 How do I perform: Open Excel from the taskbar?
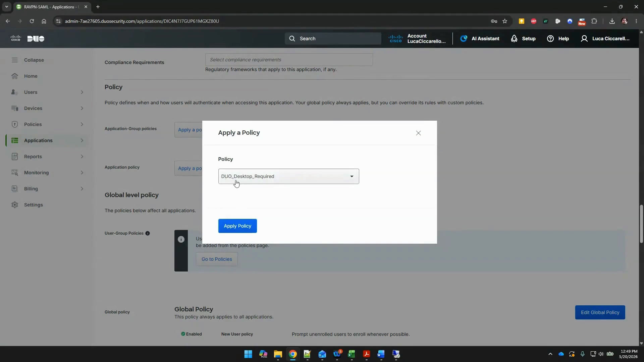pos(352,354)
